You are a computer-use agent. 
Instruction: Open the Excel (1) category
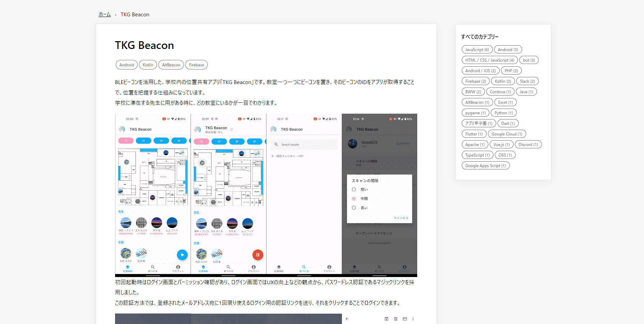(506, 102)
